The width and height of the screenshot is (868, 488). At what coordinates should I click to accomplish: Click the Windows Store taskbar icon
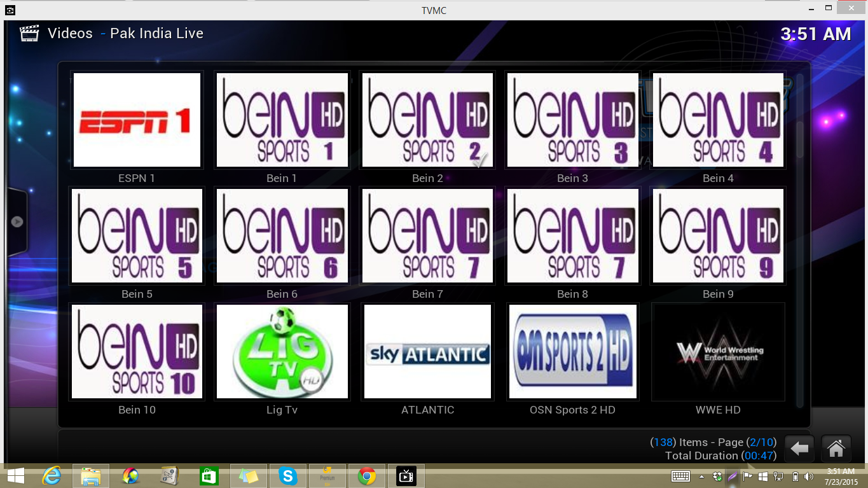(209, 476)
